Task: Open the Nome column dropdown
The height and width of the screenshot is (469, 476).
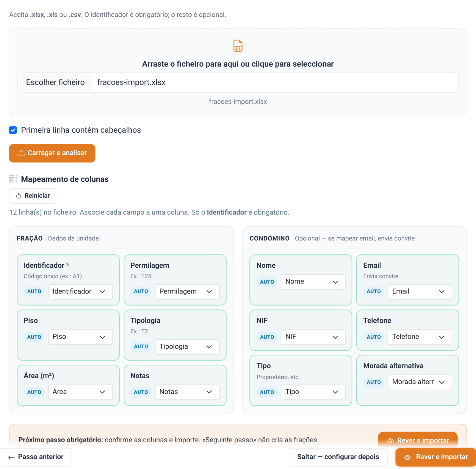Action: (313, 282)
